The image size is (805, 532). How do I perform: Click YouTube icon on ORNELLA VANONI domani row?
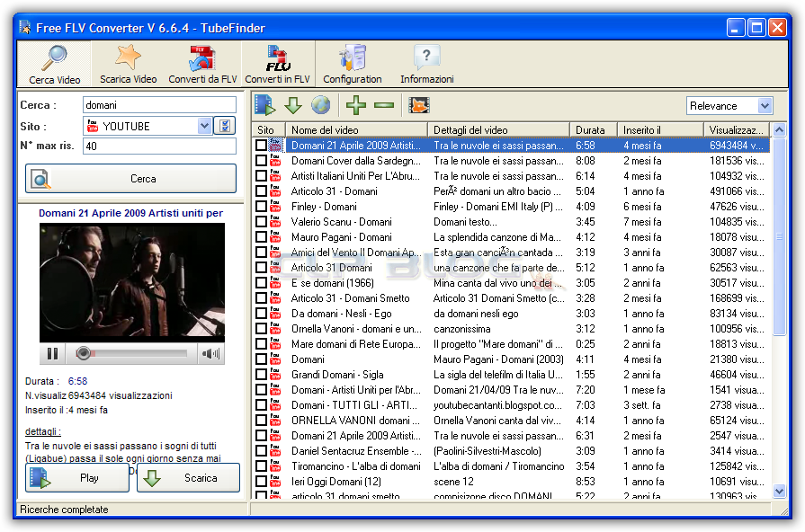pyautogui.click(x=275, y=421)
